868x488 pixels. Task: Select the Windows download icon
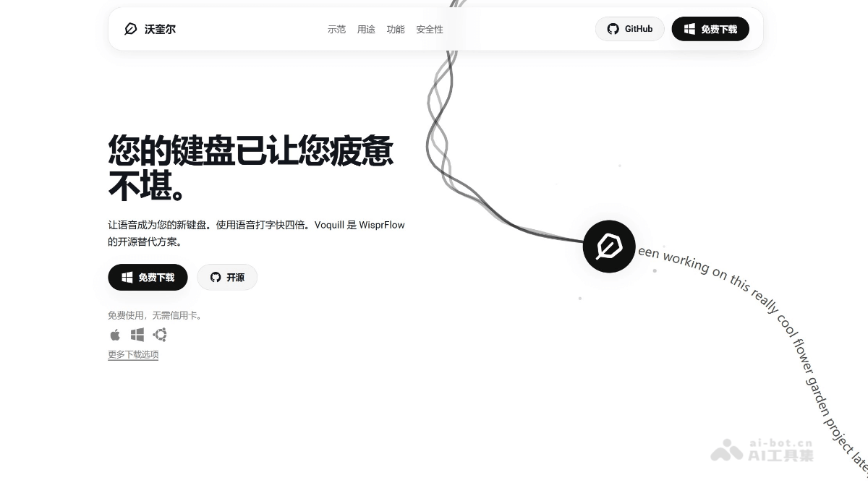136,335
